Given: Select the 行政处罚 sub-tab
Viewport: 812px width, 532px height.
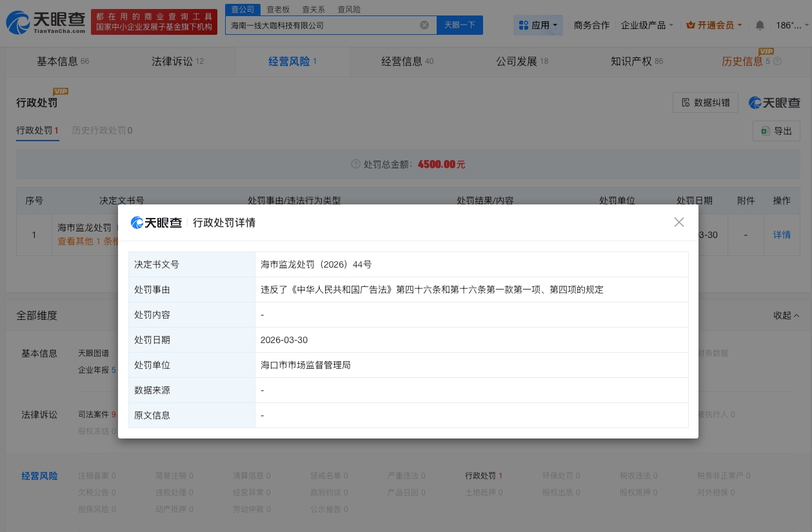Looking at the screenshot, I should point(37,130).
